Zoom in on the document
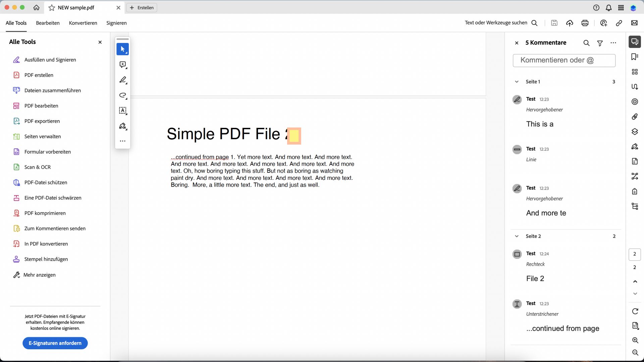This screenshot has width=644, height=362. click(635, 340)
